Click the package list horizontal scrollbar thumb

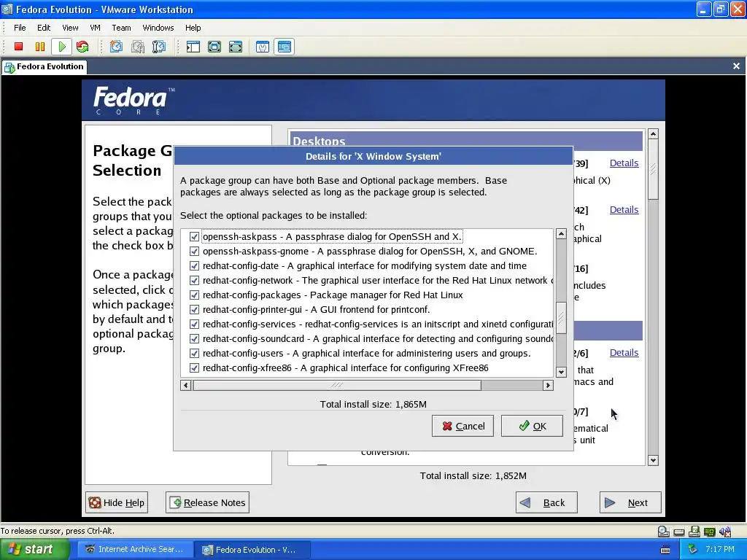click(337, 385)
